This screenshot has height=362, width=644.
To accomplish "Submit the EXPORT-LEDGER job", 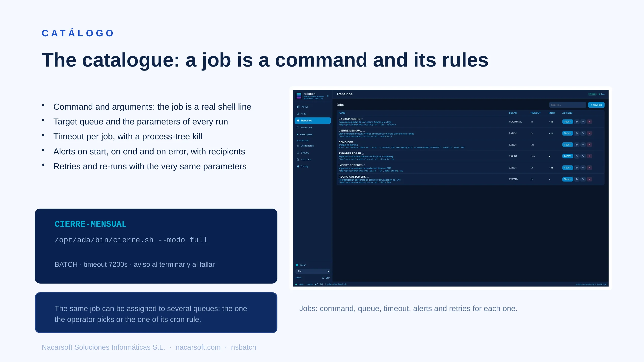I will (x=567, y=156).
